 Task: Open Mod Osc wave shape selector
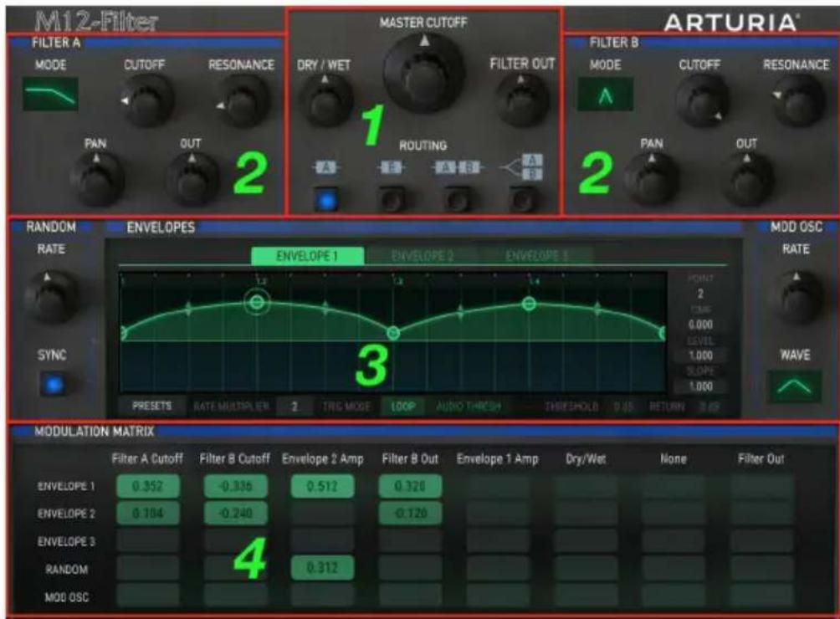(795, 386)
